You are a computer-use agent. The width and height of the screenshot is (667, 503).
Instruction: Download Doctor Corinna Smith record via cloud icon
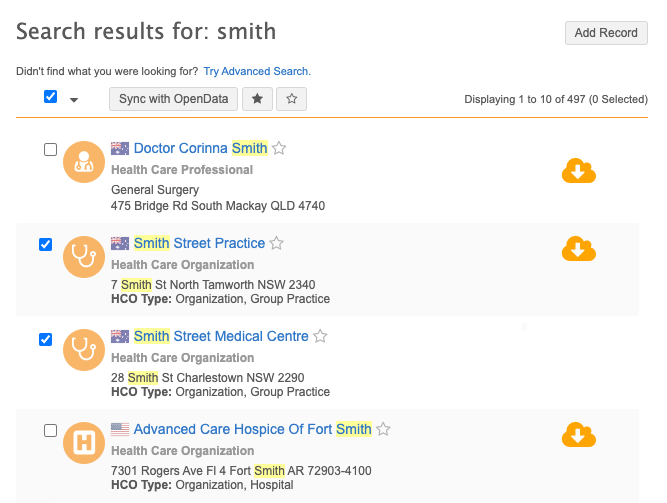tap(578, 172)
